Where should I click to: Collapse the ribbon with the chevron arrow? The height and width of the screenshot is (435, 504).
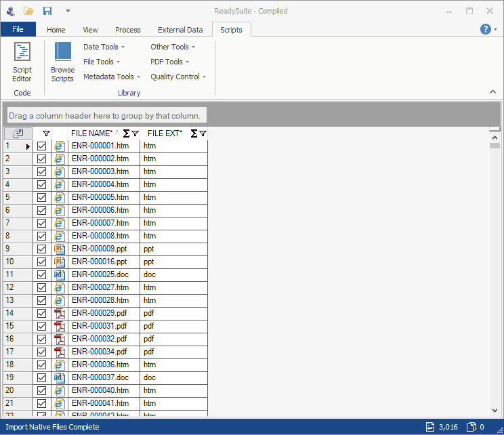click(492, 91)
